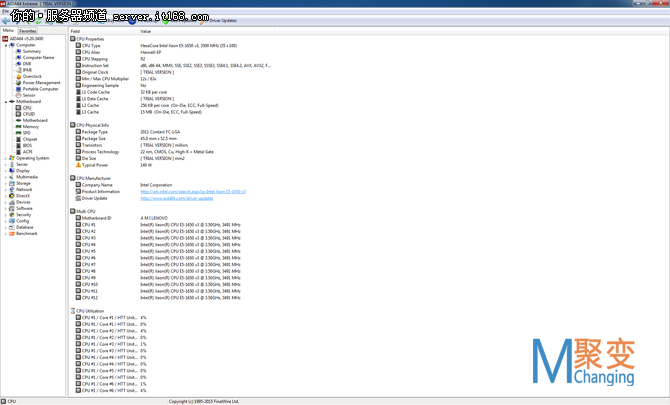
Task: Select the BIOS chip icon
Action: [x=18, y=146]
